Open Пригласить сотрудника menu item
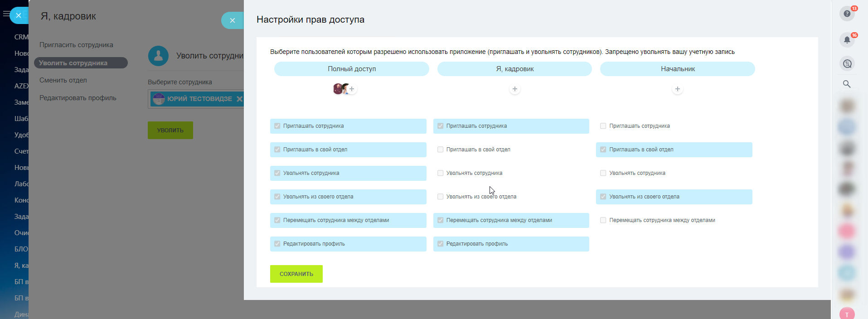 (x=76, y=45)
